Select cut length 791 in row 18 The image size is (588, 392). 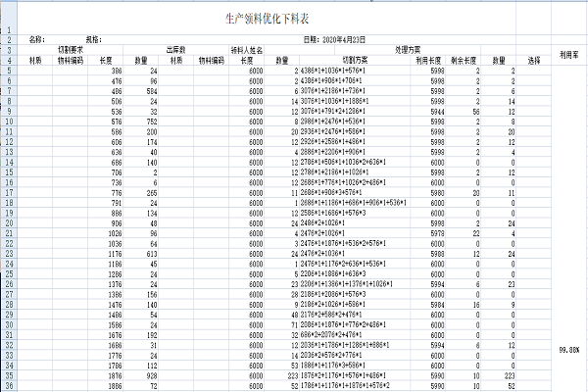point(117,203)
